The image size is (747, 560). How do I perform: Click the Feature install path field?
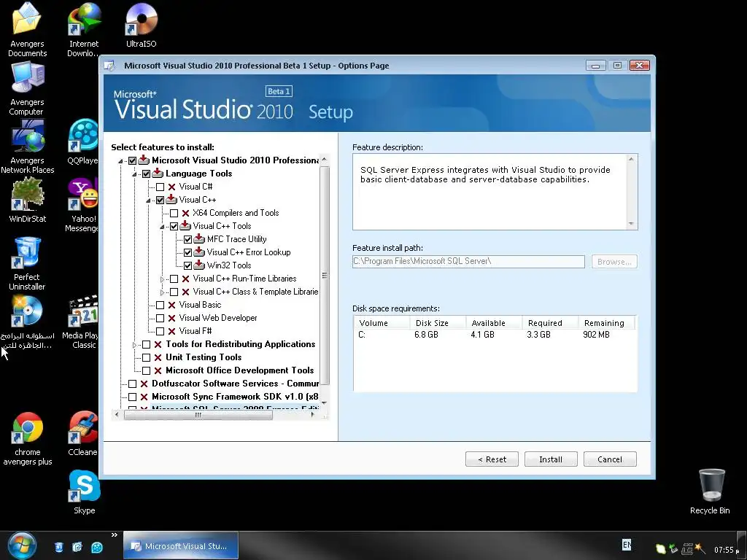[x=468, y=262]
